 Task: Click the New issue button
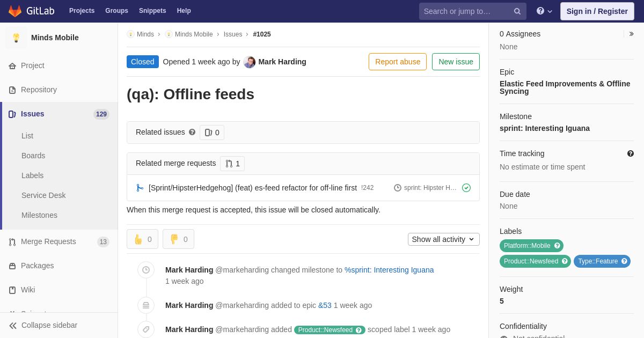point(456,62)
